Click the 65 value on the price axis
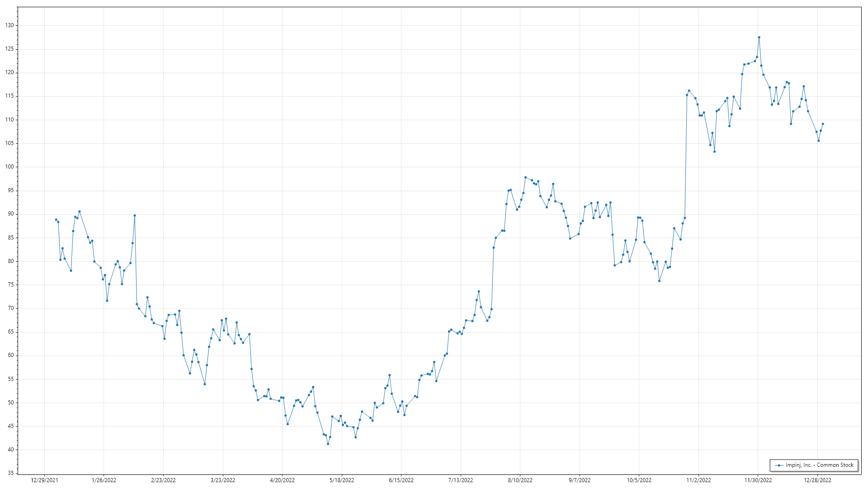 coord(11,332)
